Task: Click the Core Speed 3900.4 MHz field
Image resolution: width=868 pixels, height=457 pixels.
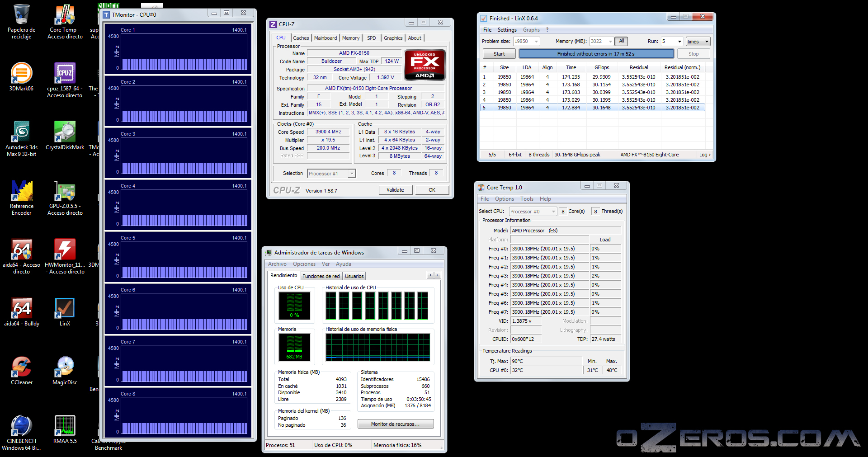Action: [x=329, y=132]
